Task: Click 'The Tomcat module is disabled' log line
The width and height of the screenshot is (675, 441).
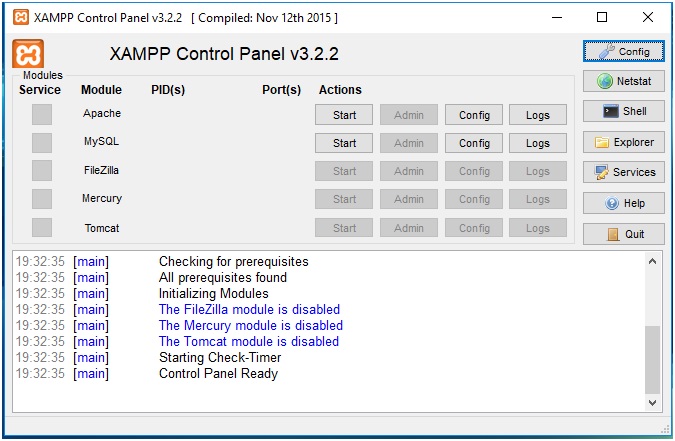Action: coord(249,341)
